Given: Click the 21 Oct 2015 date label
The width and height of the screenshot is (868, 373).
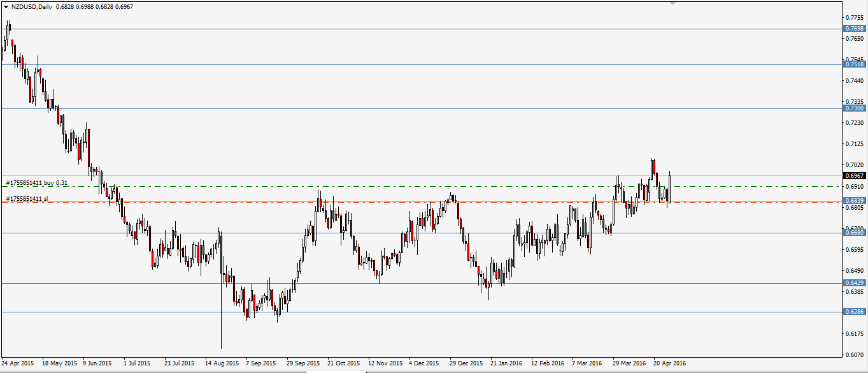Looking at the screenshot, I should (x=344, y=363).
